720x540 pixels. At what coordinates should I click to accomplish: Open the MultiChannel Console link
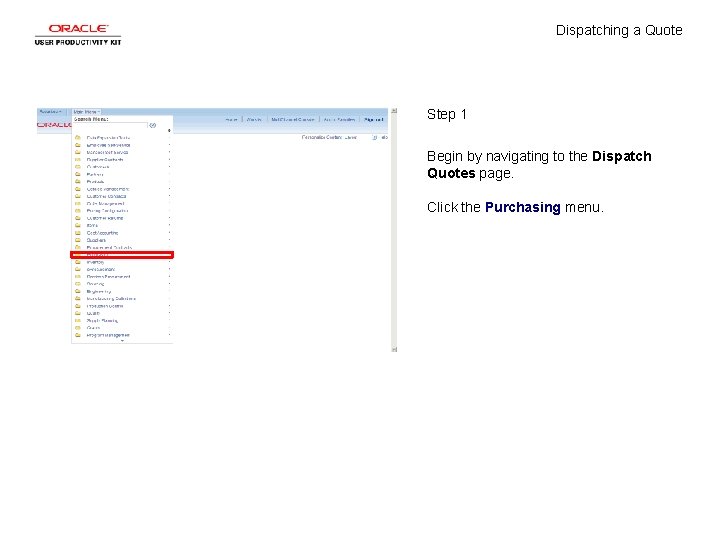[292, 119]
